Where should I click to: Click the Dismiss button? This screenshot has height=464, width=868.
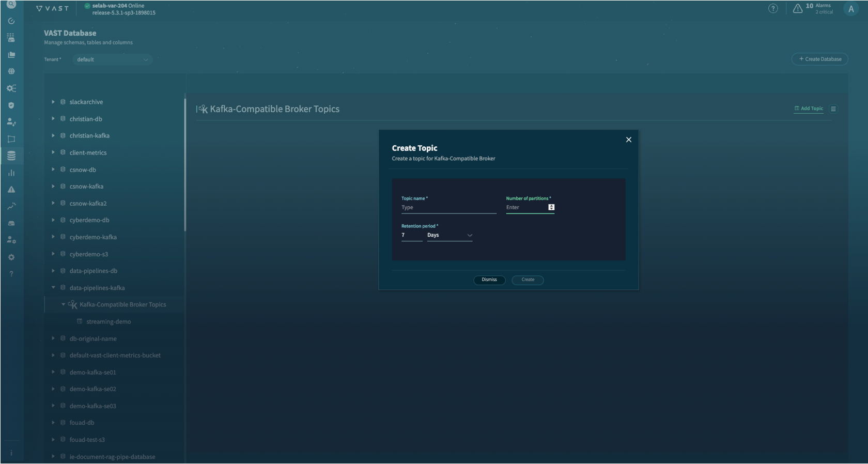[x=489, y=280]
